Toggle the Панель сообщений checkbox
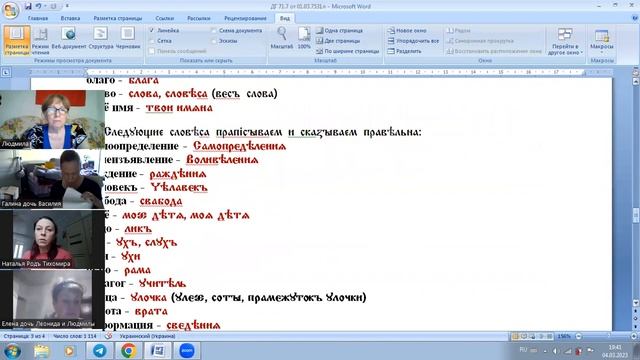640x360 pixels. (x=152, y=51)
